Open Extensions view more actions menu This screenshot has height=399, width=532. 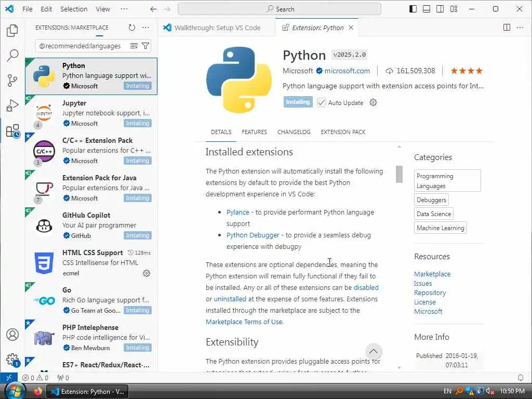pos(145,28)
